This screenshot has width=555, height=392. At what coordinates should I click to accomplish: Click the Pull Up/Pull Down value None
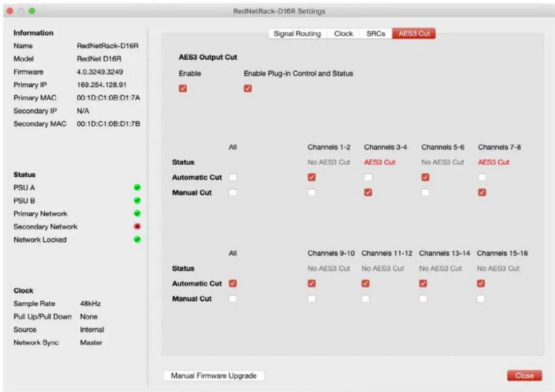(88, 317)
